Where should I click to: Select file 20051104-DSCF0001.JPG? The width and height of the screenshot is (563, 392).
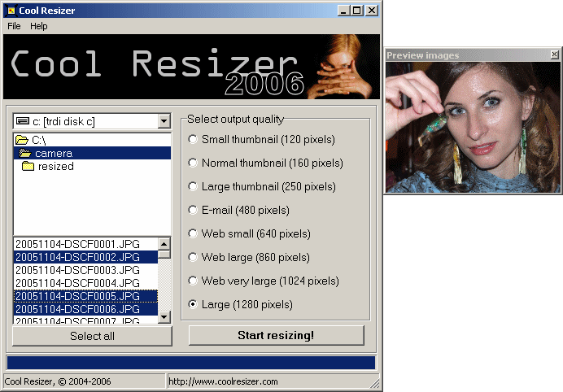(x=85, y=244)
